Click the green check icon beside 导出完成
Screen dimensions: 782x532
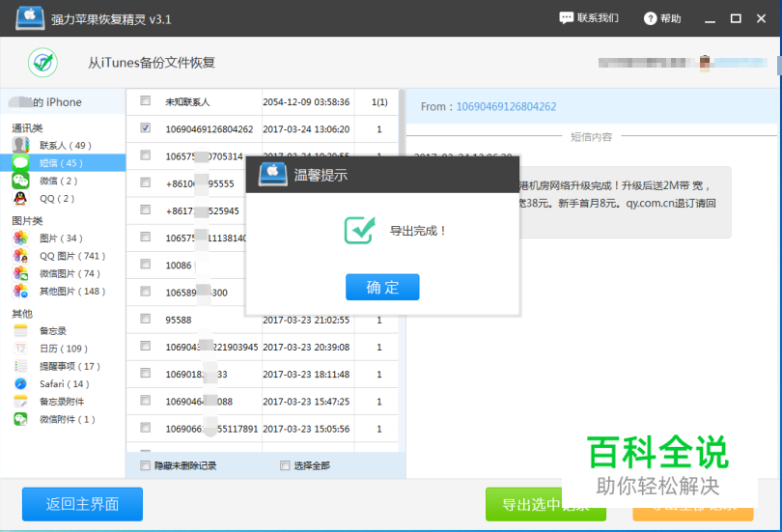(x=359, y=230)
